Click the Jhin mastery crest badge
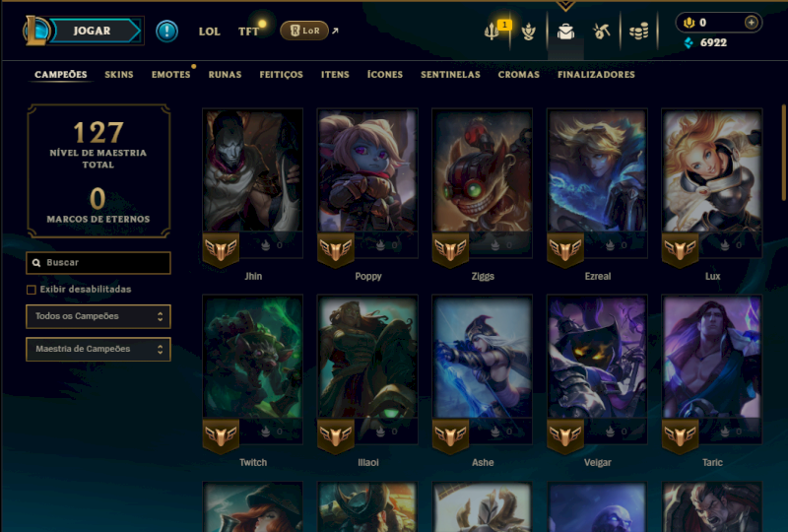Image resolution: width=788 pixels, height=532 pixels. 221,249
